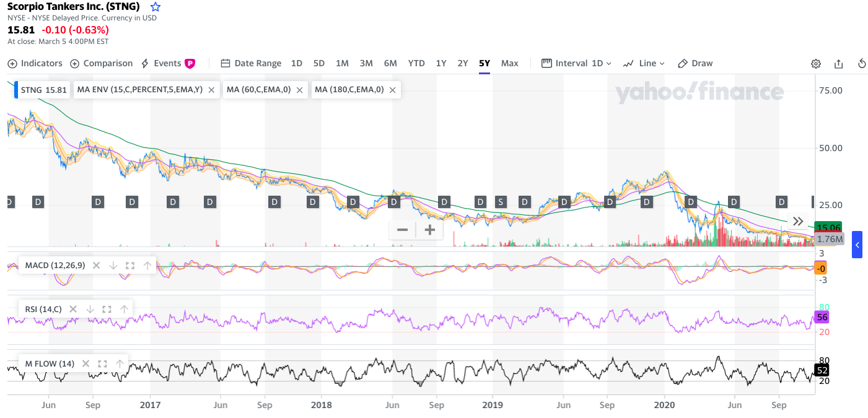
Task: Click the 1.76M volume tag
Action: pyautogui.click(x=830, y=239)
